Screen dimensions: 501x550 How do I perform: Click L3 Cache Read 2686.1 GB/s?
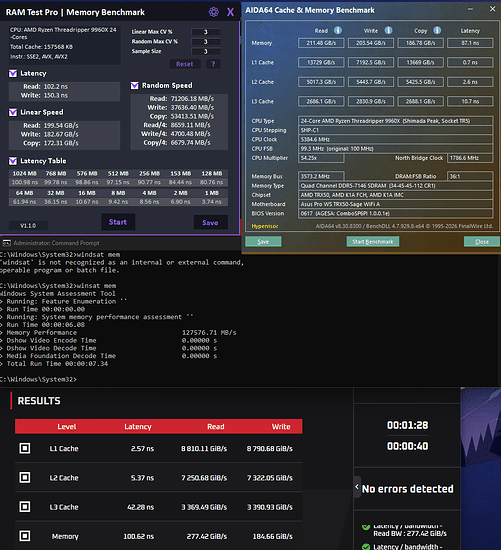click(321, 101)
